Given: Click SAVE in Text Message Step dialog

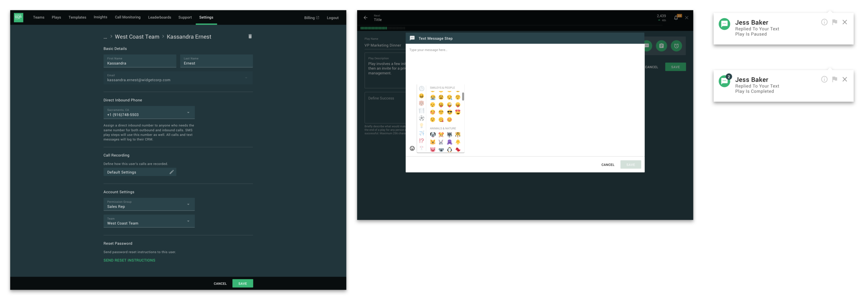Looking at the screenshot, I should click(x=631, y=165).
